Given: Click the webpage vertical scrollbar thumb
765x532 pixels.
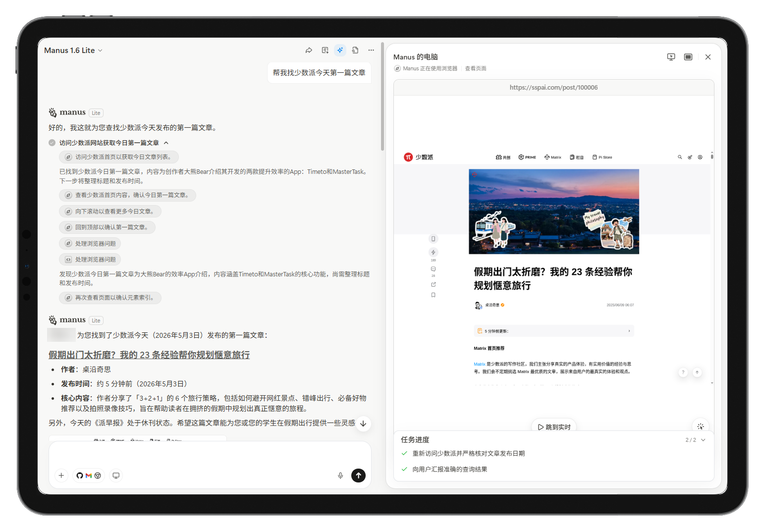Looking at the screenshot, I should click(x=712, y=156).
